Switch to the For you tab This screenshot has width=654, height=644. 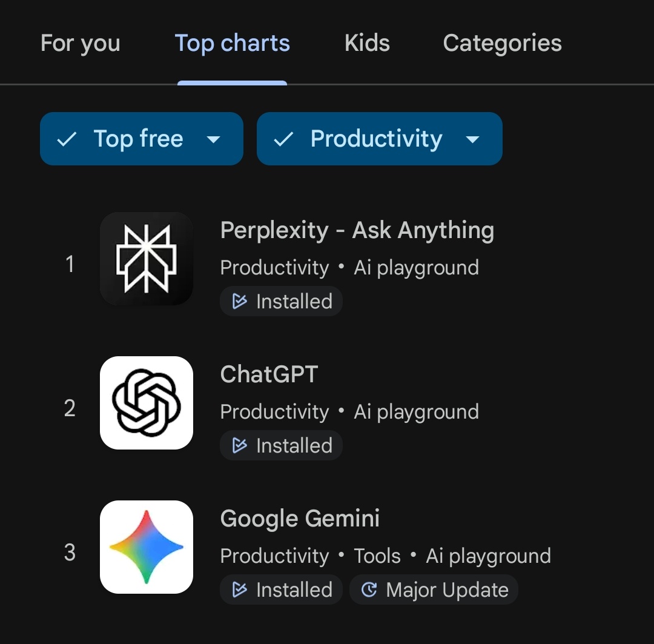pyautogui.click(x=81, y=44)
